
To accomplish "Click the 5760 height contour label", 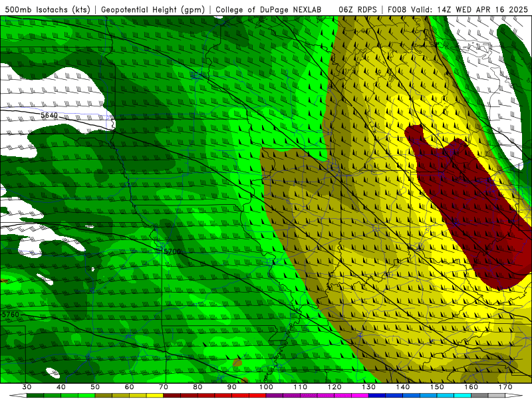I will [x=11, y=315].
